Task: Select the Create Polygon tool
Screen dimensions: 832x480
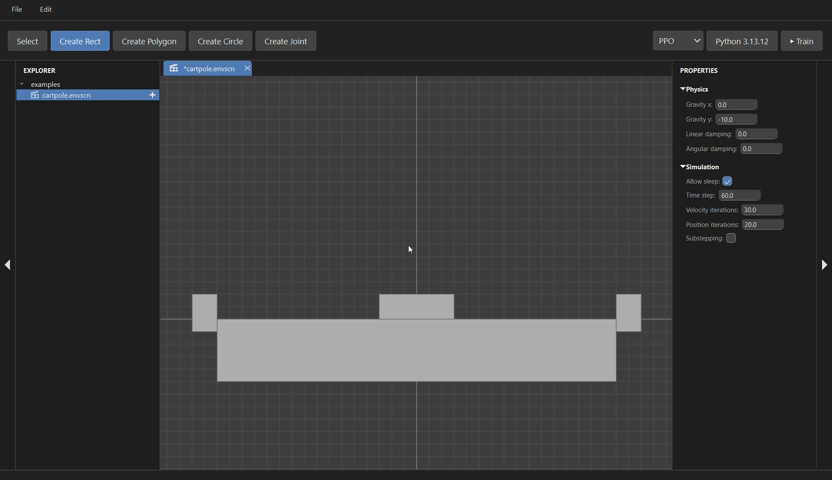Action: pyautogui.click(x=149, y=41)
